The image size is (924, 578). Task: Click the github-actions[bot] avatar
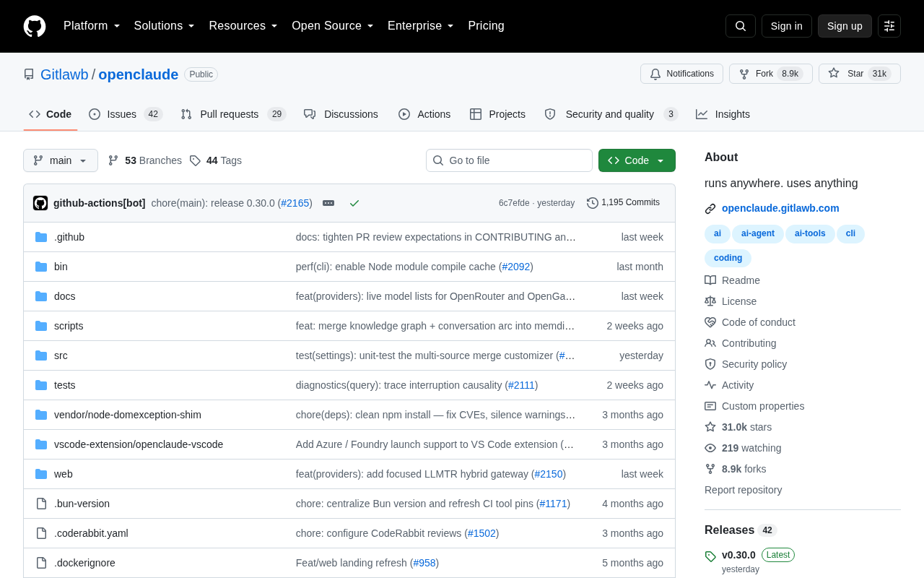(40, 203)
